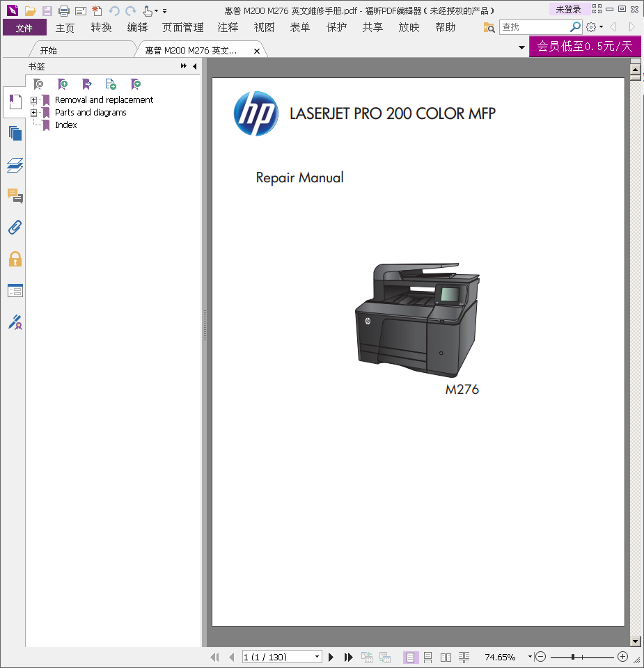Create a new PDF with the star page icon
This screenshot has width=644, height=668.
(97, 10)
